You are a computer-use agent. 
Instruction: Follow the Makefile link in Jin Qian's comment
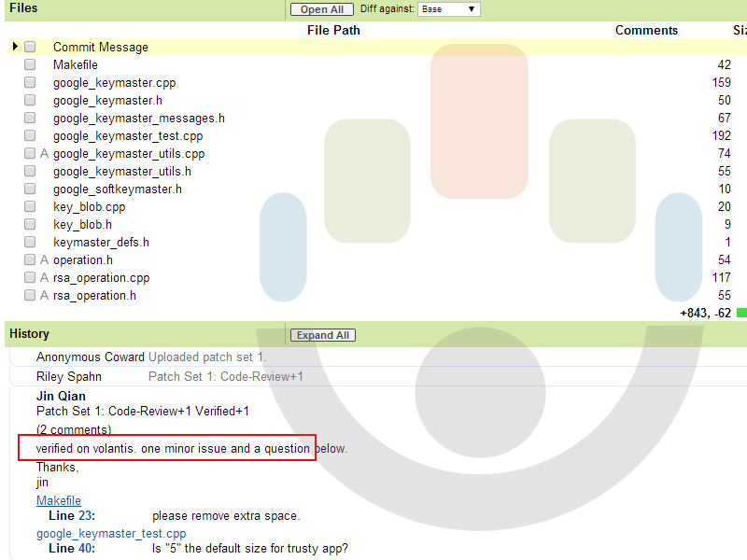(59, 501)
